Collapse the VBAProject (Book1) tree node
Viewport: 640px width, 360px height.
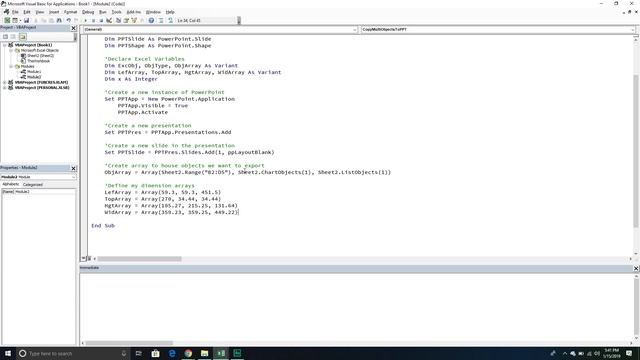[4, 45]
